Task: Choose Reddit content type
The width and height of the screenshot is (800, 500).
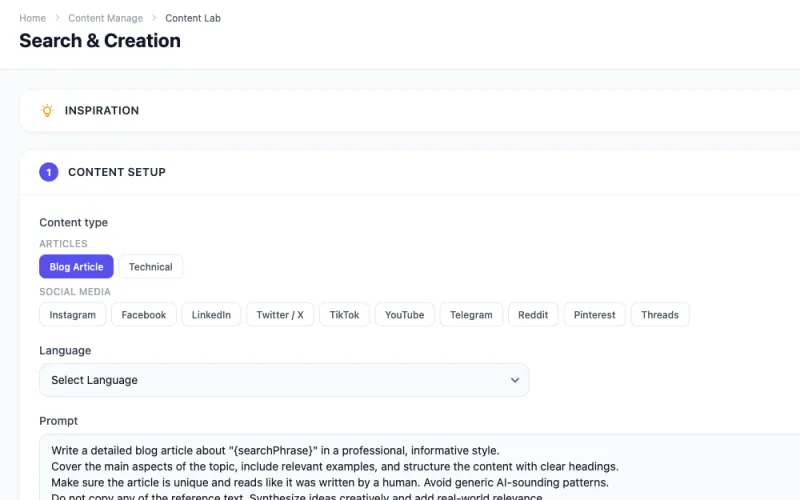Action: coord(533,315)
